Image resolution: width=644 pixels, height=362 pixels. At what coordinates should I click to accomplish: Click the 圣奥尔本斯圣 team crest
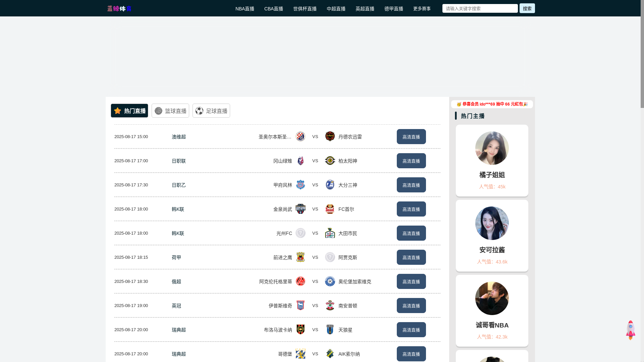point(301,136)
